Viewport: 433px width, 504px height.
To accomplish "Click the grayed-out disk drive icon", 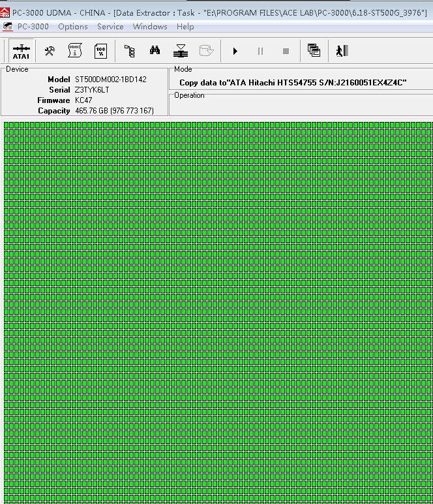I will (206, 51).
